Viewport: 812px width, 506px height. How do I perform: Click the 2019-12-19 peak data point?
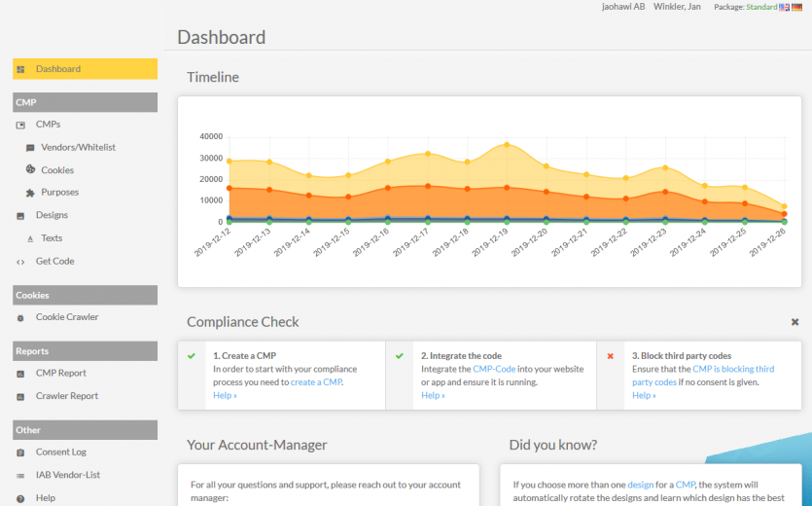tap(507, 145)
